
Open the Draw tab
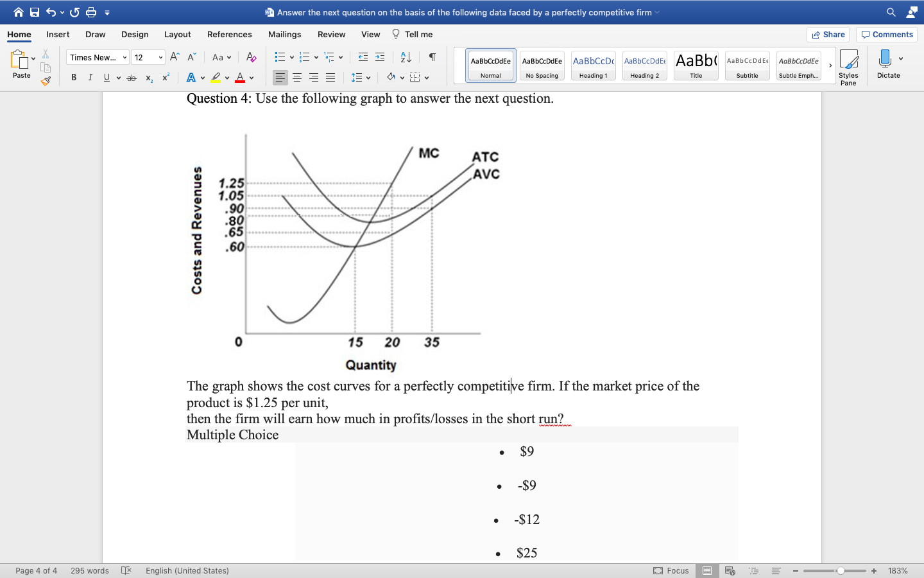click(x=95, y=34)
